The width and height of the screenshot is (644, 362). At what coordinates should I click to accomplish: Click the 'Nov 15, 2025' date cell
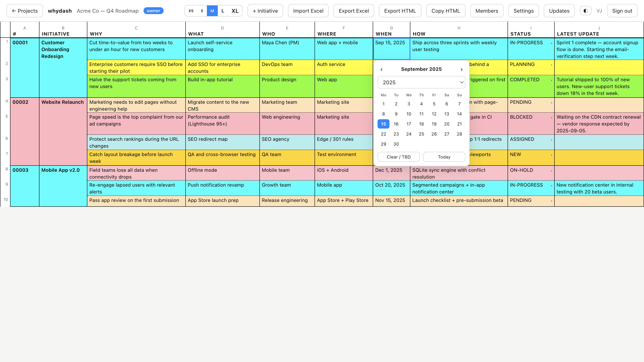coord(391,201)
